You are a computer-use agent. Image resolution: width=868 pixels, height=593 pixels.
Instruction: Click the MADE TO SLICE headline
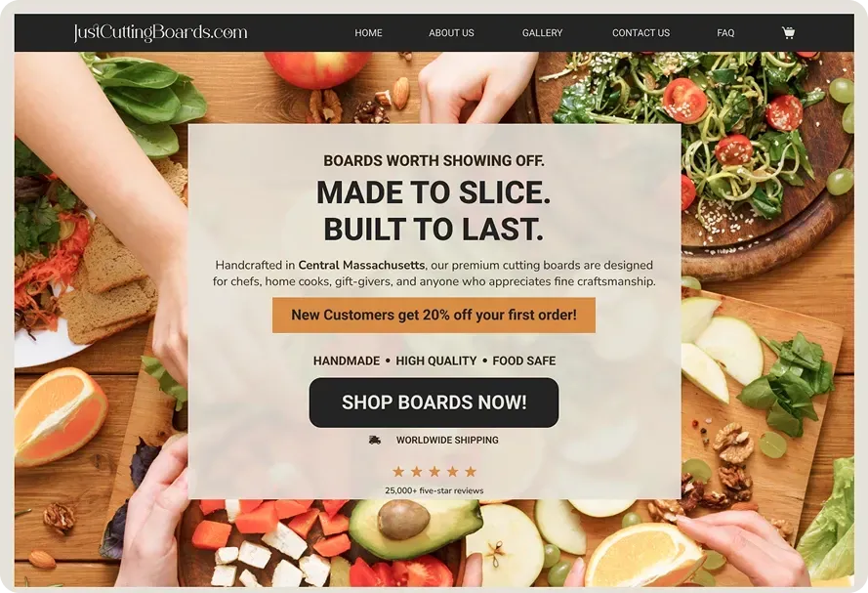pyautogui.click(x=434, y=192)
